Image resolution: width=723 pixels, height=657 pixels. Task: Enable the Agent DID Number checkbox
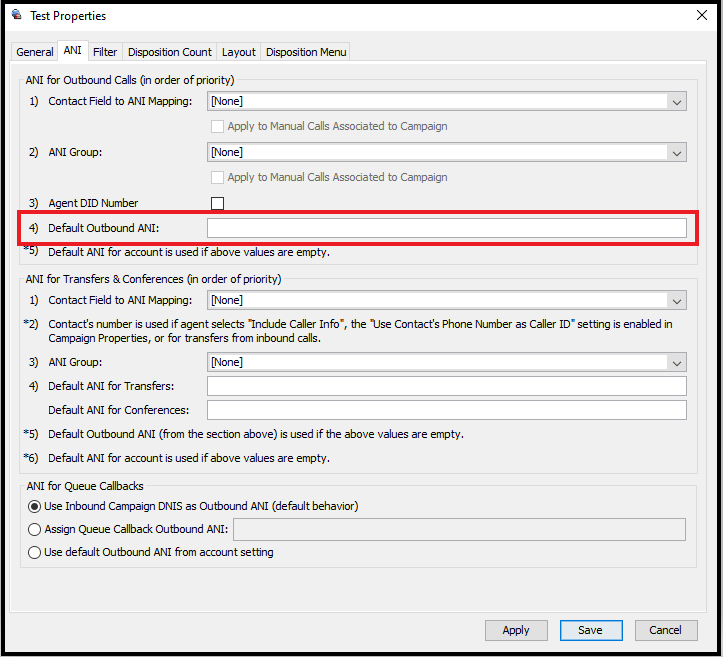coord(217,203)
